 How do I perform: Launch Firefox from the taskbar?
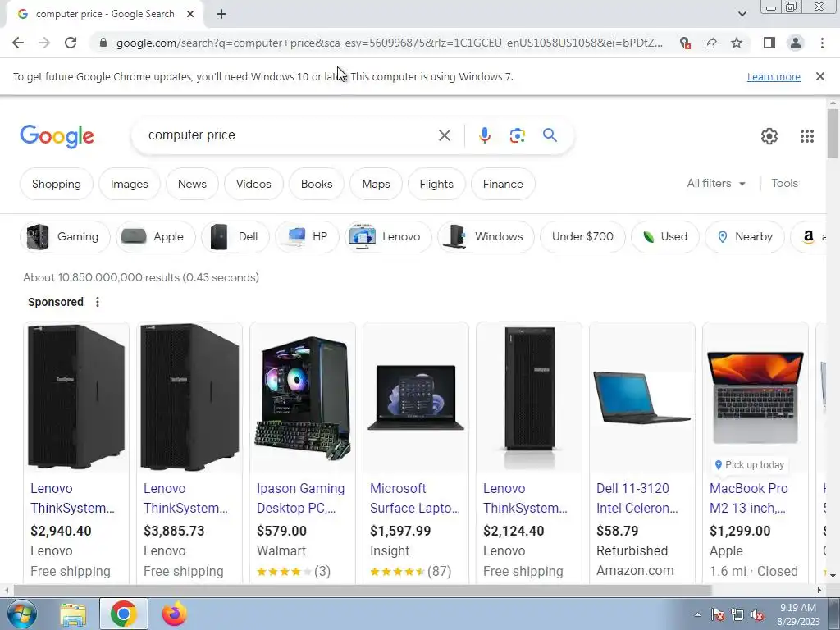coord(175,614)
